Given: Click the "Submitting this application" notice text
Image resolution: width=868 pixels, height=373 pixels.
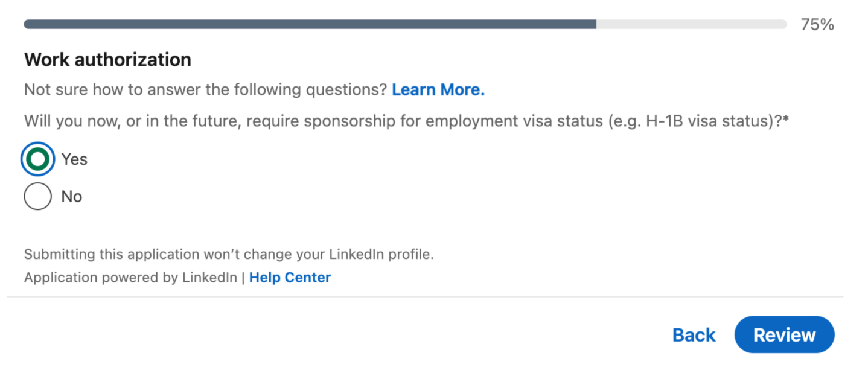Looking at the screenshot, I should [229, 254].
